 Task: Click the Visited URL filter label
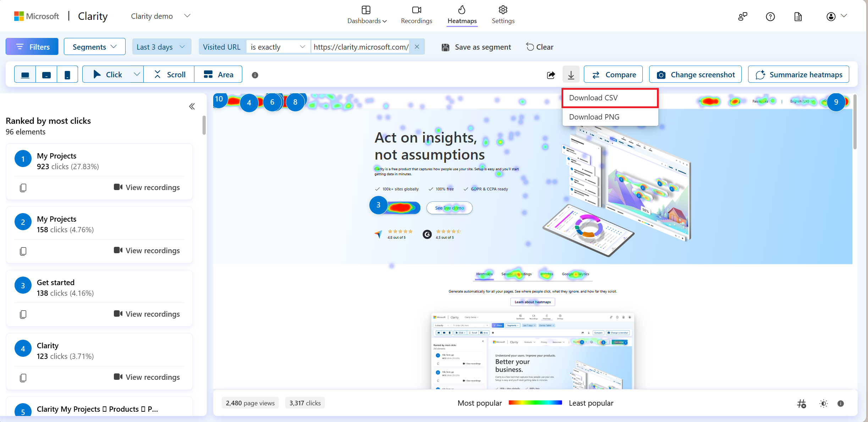221,47
